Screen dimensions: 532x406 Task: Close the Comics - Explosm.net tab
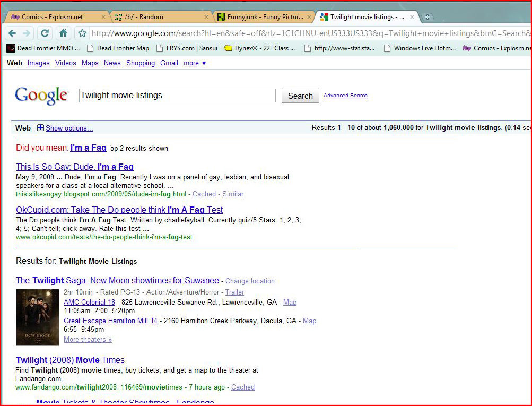[103, 17]
